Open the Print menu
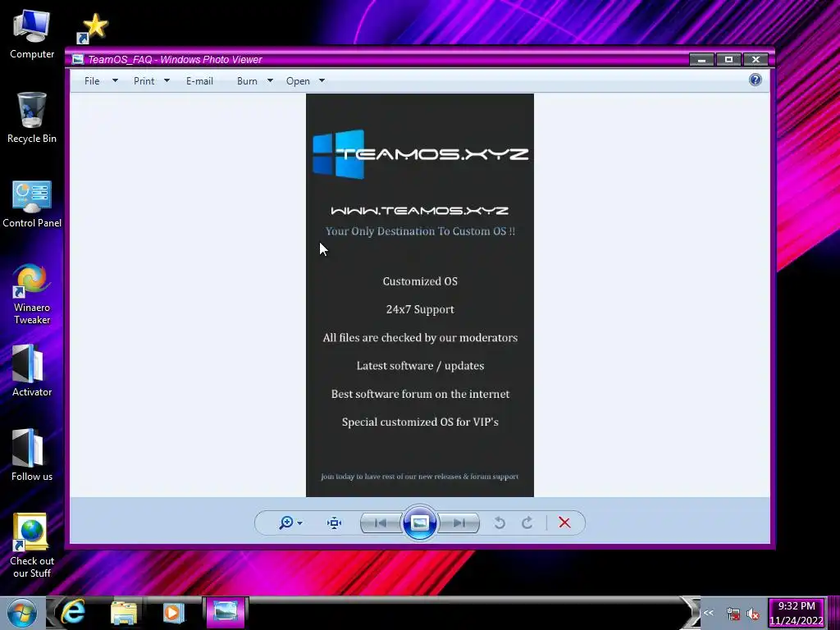Viewport: 840px width, 630px height. 144,81
